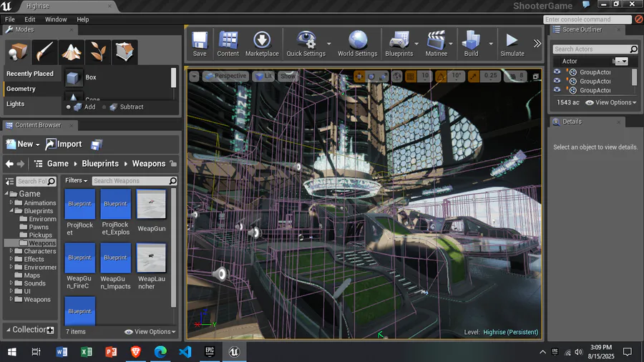644x362 pixels.
Task: Toggle rotation snapping in viewport
Action: (x=441, y=77)
